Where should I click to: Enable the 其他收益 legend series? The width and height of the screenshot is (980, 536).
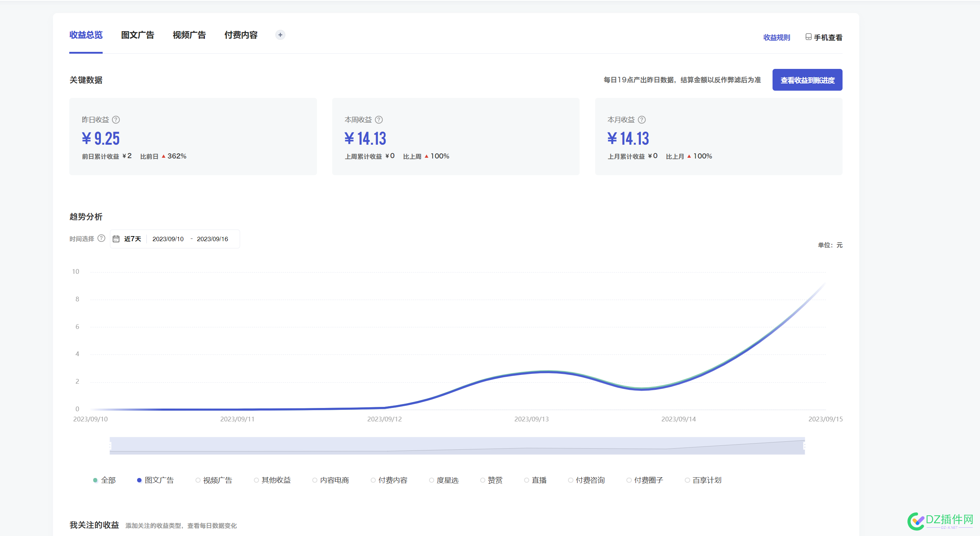coord(272,480)
